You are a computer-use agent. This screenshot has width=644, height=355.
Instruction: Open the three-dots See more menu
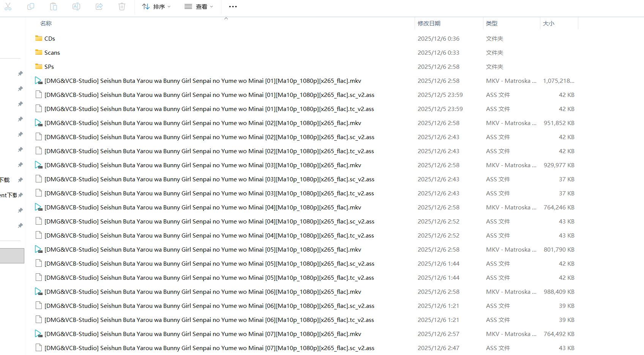233,6
